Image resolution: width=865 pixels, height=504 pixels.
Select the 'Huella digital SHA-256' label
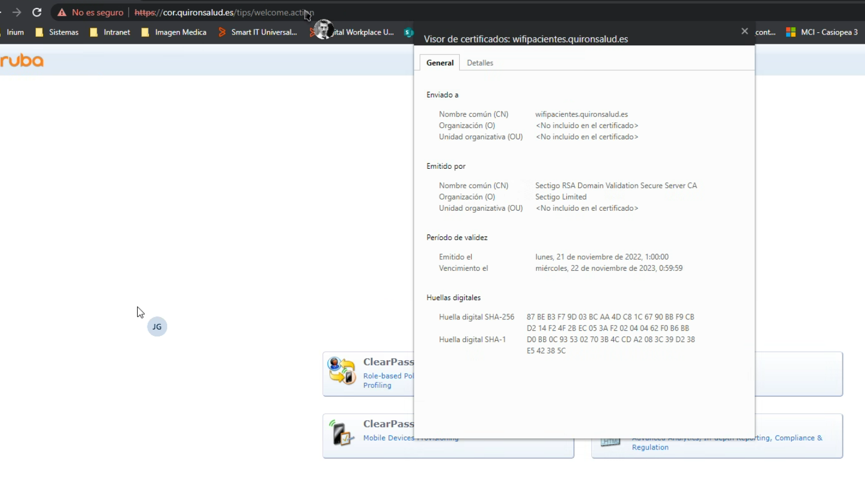[x=477, y=317]
